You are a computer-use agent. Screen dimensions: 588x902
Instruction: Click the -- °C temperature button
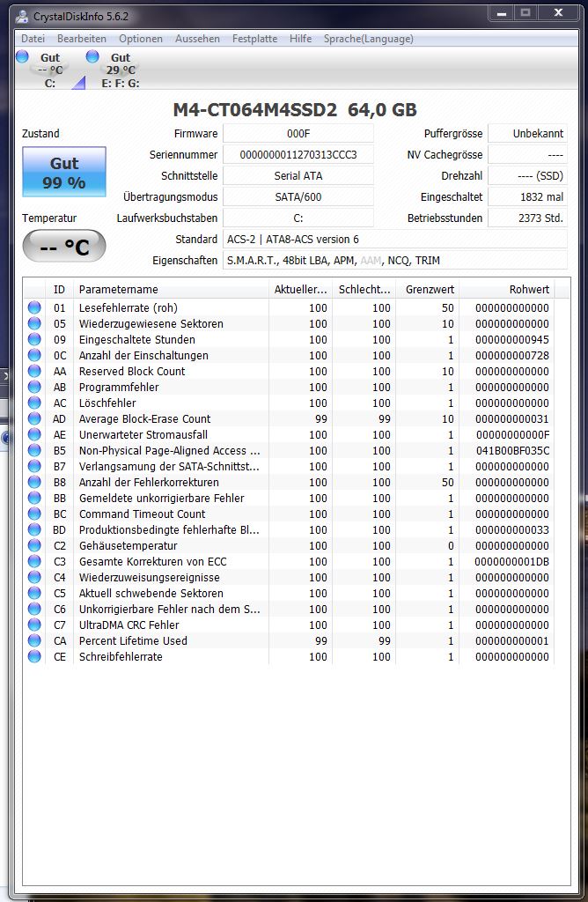tap(64, 247)
